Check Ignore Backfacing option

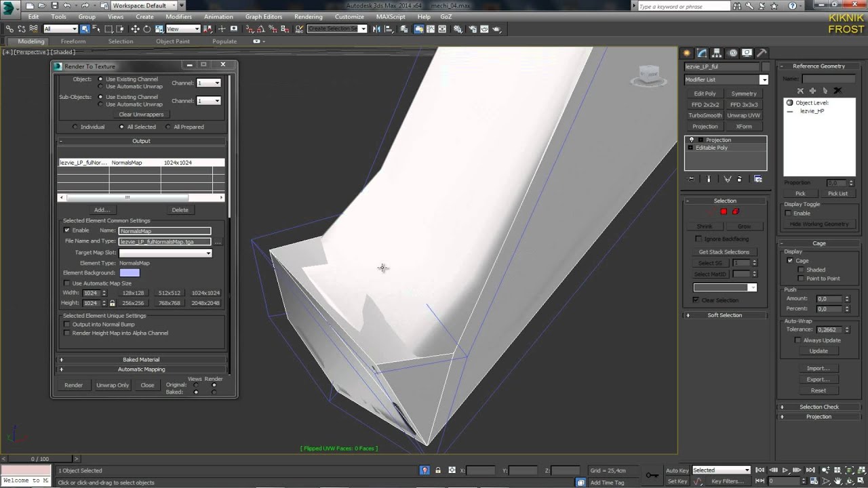tap(698, 239)
